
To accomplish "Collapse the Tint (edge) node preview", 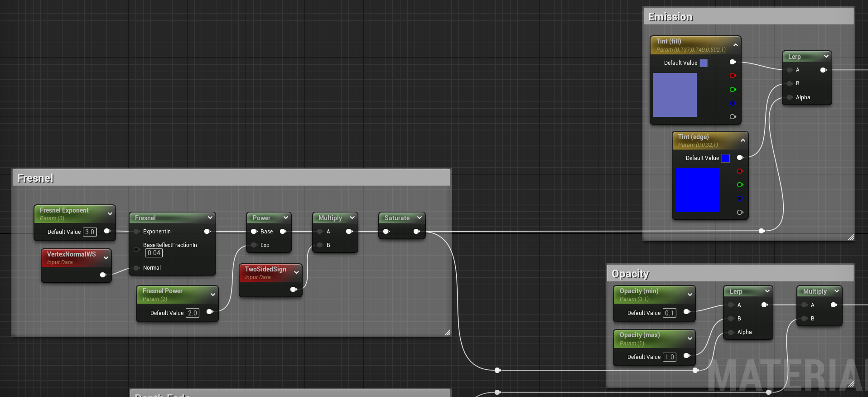I will [x=743, y=140].
